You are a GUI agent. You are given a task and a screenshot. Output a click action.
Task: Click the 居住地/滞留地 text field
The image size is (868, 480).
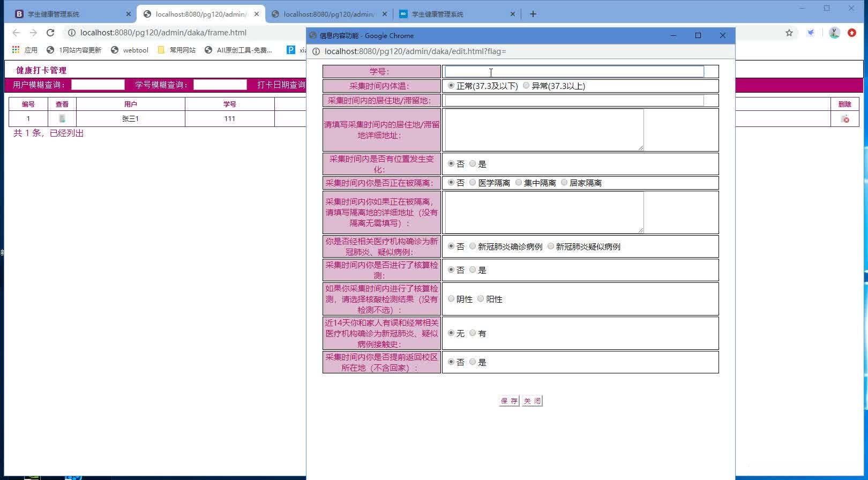click(574, 100)
